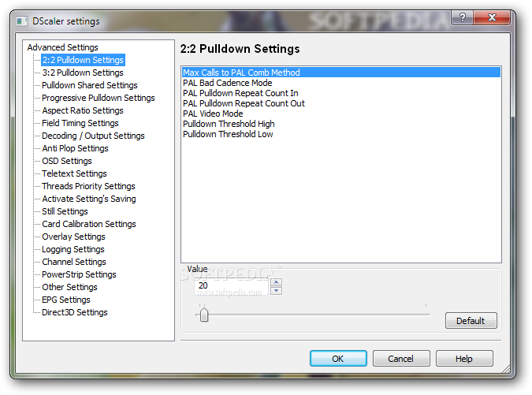Select Max Calls to PAL Comb Method
Viewport: 532px width, 395px height.
(341, 73)
